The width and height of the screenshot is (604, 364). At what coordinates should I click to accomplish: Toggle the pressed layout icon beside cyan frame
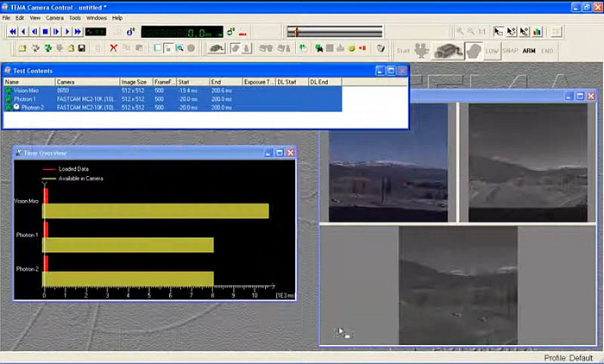[x=168, y=48]
